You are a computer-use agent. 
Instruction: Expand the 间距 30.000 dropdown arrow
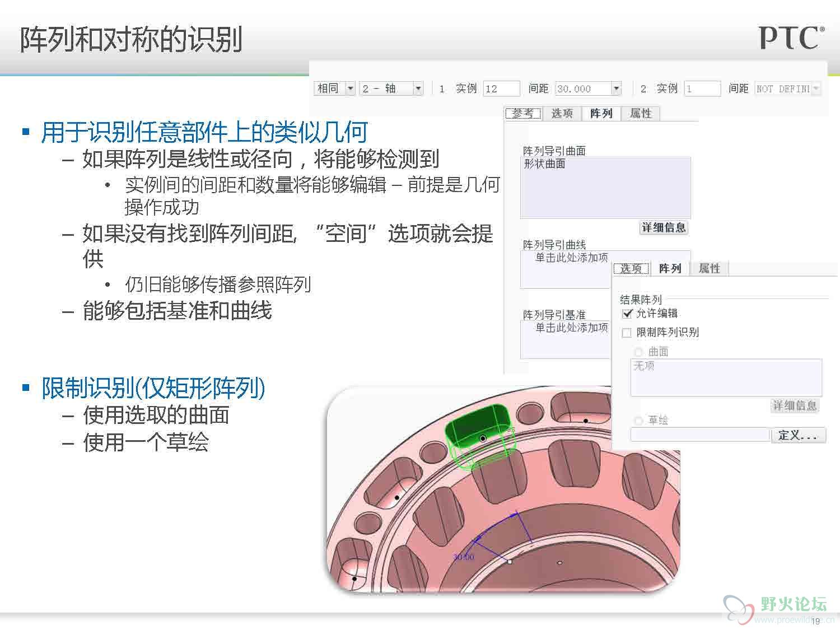617,88
